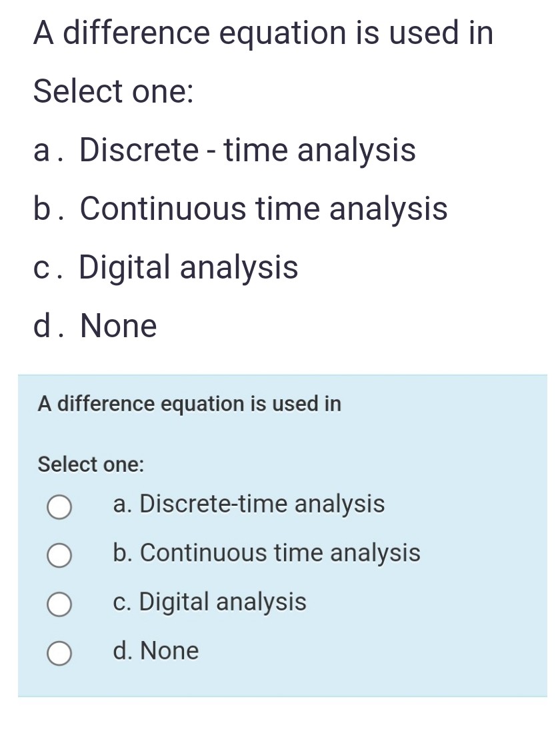Click upper option 'd. None'
The image size is (560, 733).
95,325
